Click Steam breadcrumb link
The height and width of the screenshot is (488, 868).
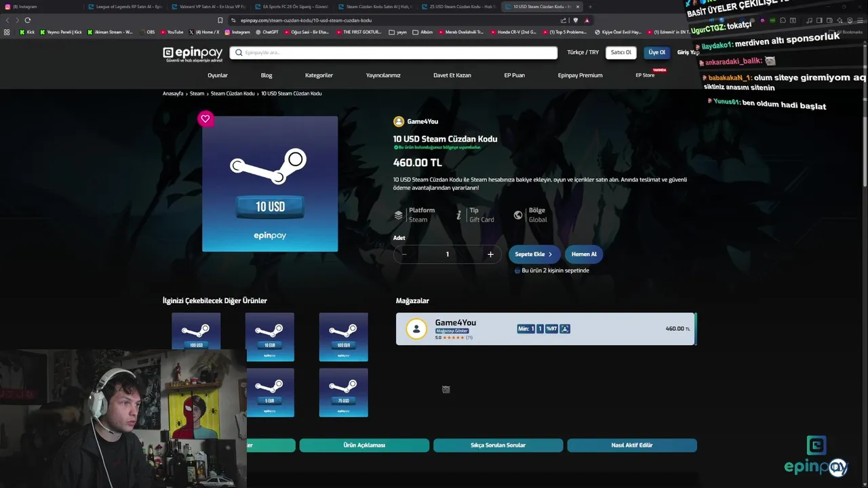tap(197, 94)
